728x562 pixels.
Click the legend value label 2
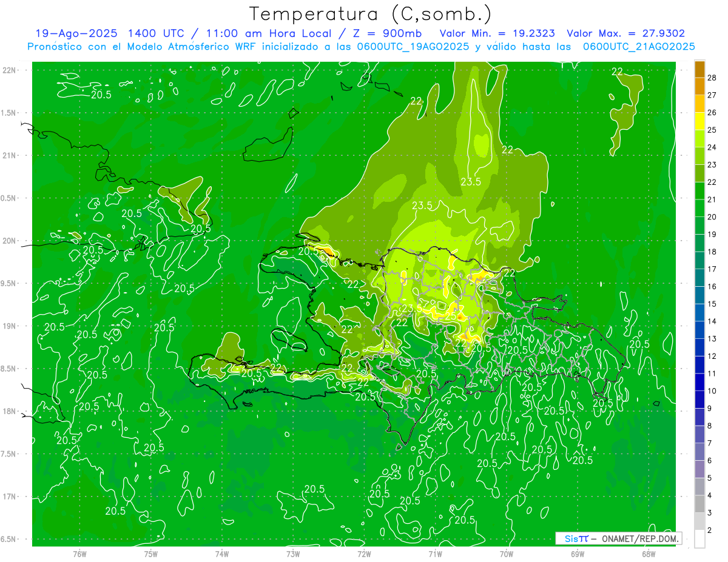[x=710, y=530]
